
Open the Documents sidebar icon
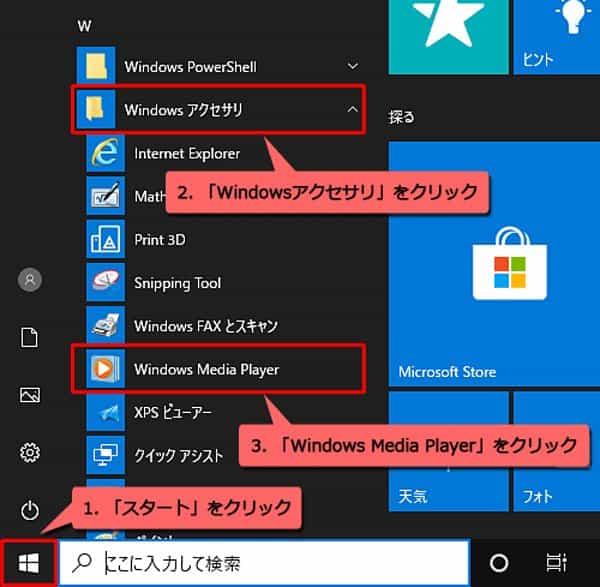[x=29, y=337]
